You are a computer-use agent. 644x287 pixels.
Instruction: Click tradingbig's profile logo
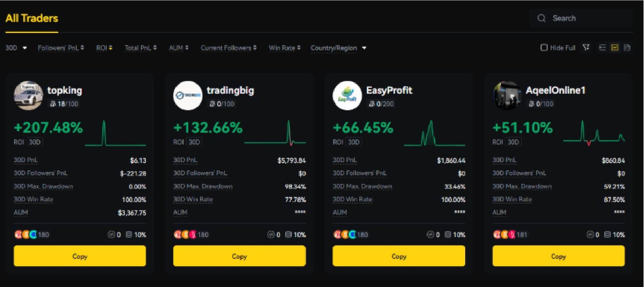click(x=188, y=96)
